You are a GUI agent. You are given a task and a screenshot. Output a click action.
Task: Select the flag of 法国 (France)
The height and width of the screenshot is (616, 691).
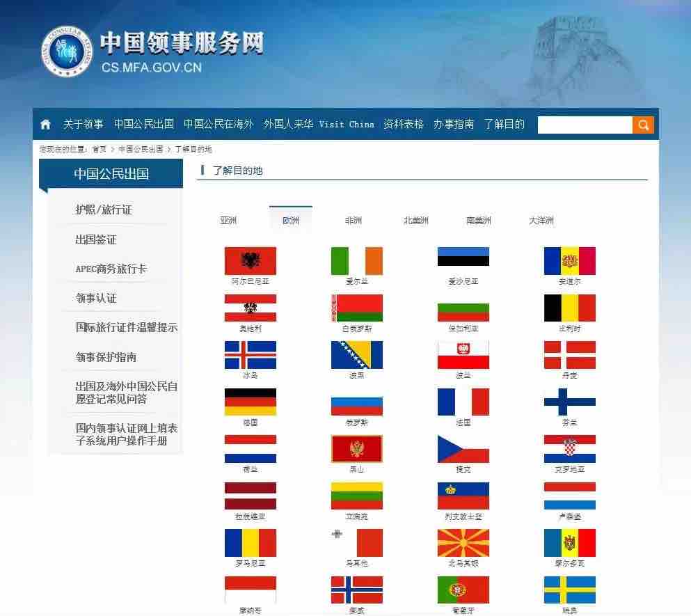click(462, 402)
